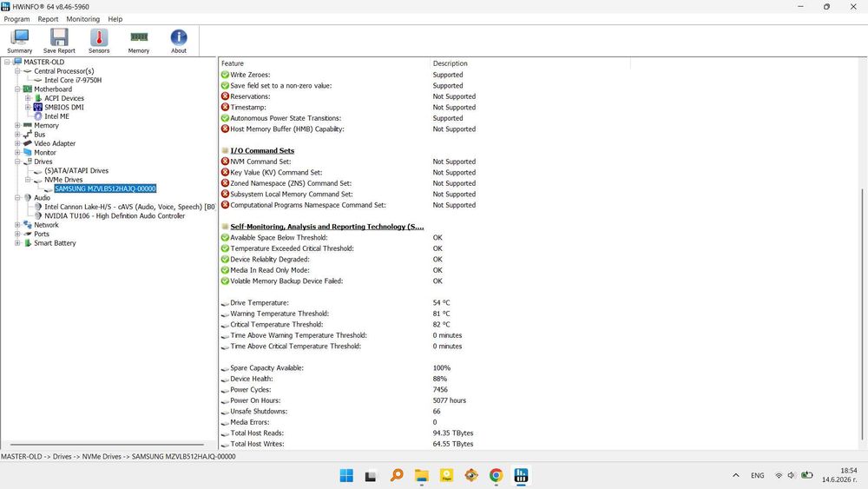
Task: Click the Network node icon
Action: click(28, 225)
